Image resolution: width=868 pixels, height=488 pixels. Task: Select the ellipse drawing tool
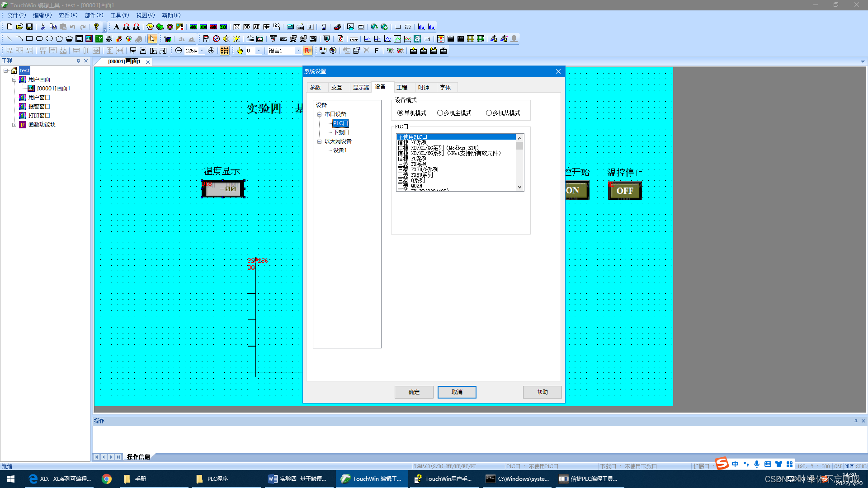(49, 39)
